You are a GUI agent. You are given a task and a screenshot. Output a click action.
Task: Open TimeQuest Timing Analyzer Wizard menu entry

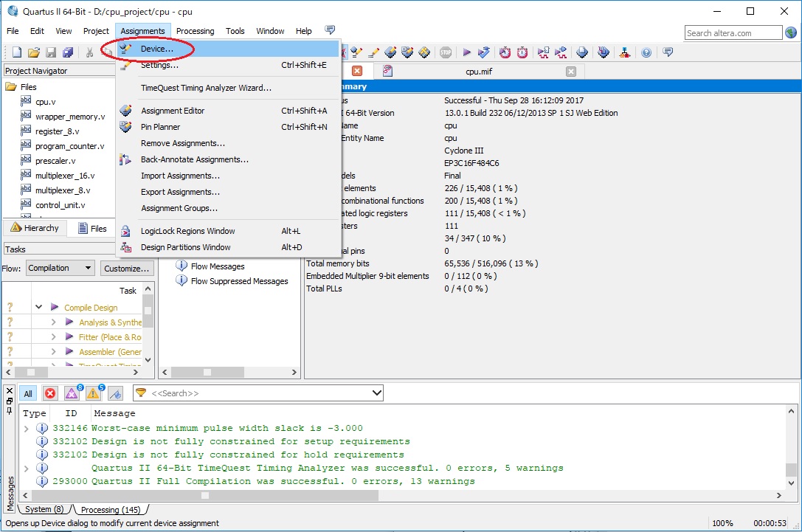228,88
